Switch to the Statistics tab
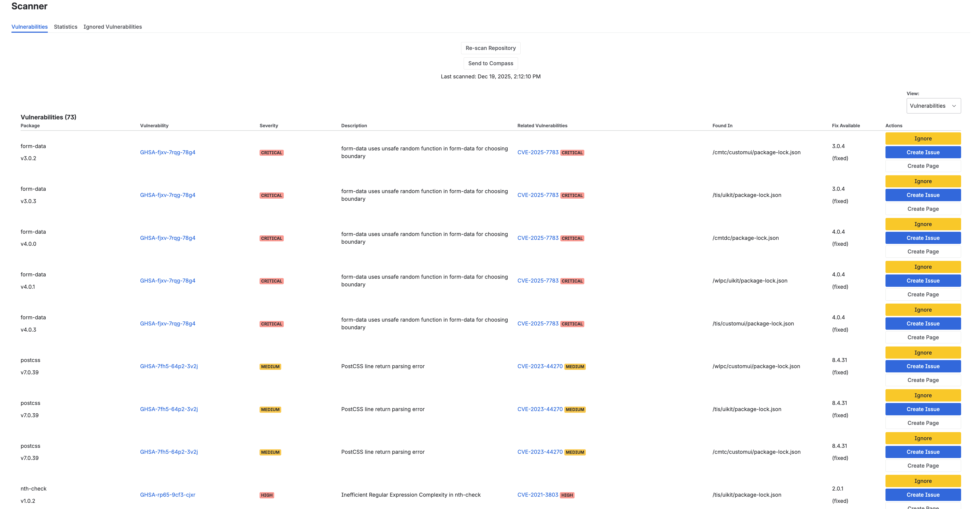This screenshot has width=980, height=509. [65, 27]
